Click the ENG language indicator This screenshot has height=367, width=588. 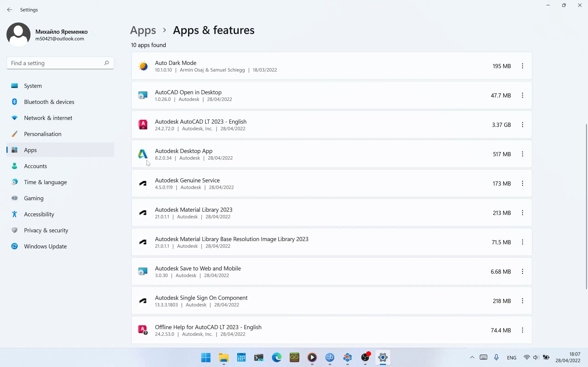(x=512, y=358)
